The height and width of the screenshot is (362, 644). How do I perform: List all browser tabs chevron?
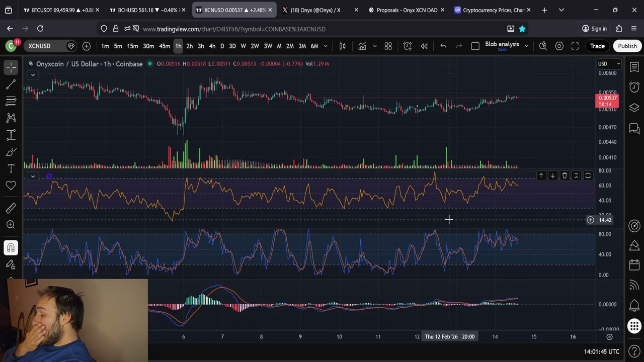point(561,10)
